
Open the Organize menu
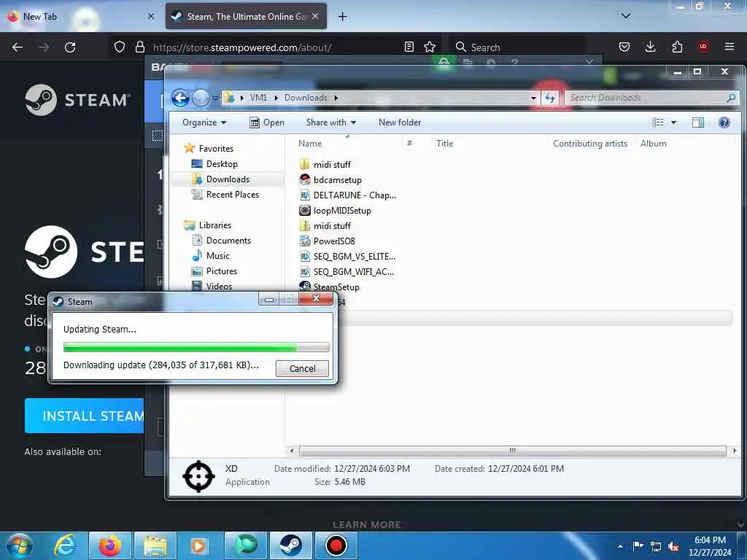[x=204, y=122]
